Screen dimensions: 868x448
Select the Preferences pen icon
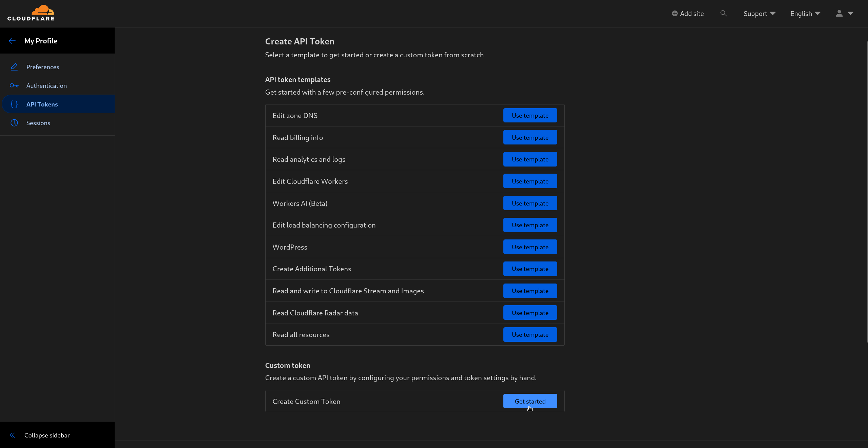(x=14, y=67)
